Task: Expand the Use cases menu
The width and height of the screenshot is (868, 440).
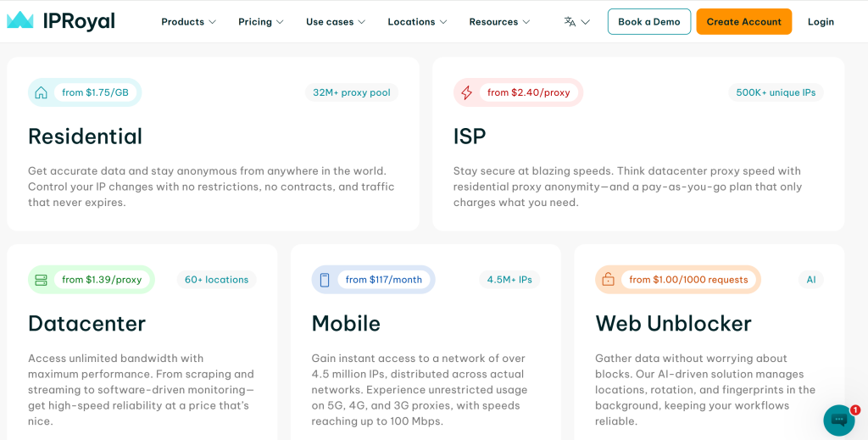Action: point(336,22)
